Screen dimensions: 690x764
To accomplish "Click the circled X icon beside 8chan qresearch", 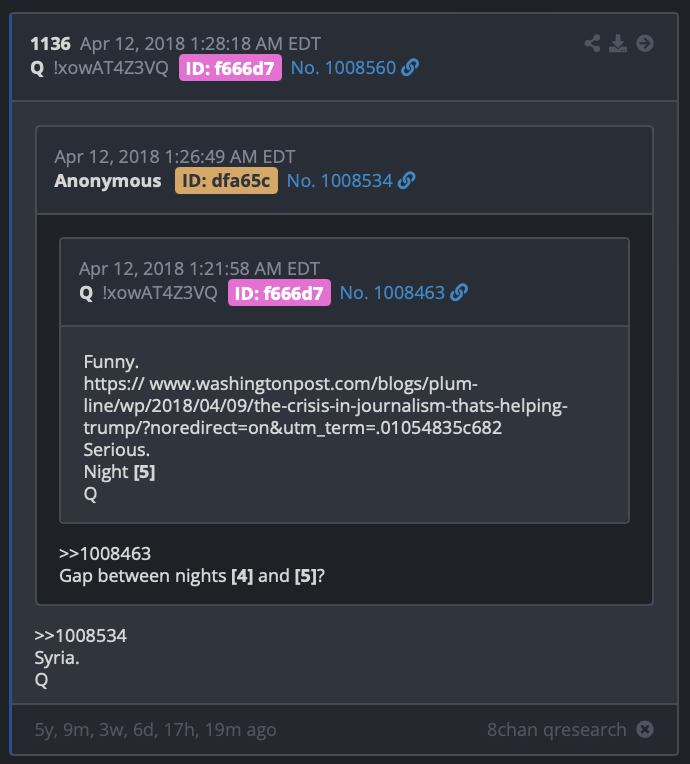I will pos(645,729).
